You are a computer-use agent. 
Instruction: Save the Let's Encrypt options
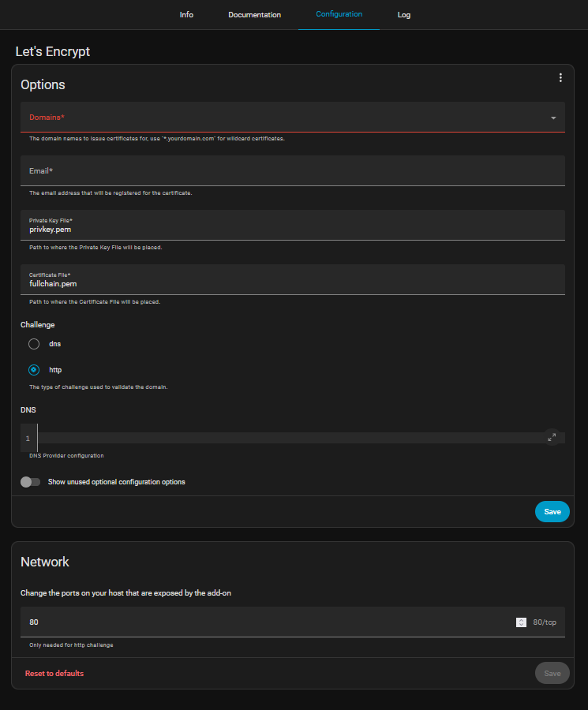pyautogui.click(x=552, y=512)
